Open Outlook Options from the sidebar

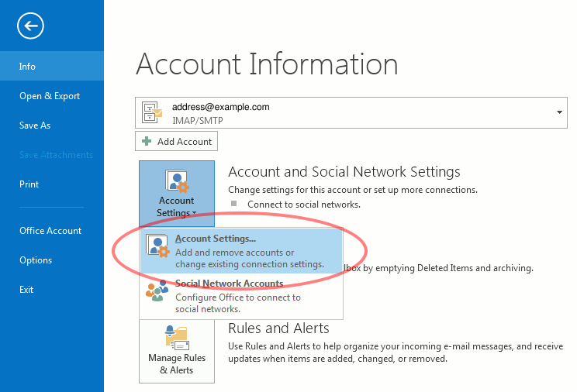[36, 260]
